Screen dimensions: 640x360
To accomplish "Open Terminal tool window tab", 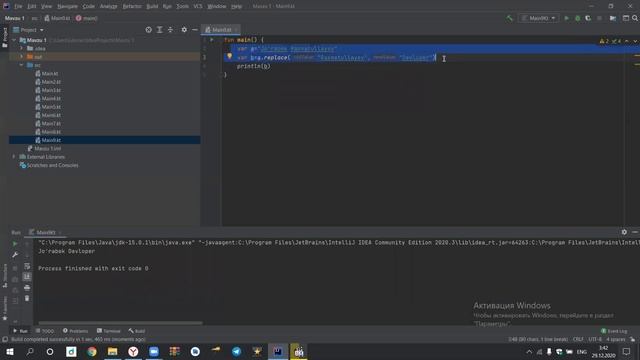I will (x=109, y=331).
